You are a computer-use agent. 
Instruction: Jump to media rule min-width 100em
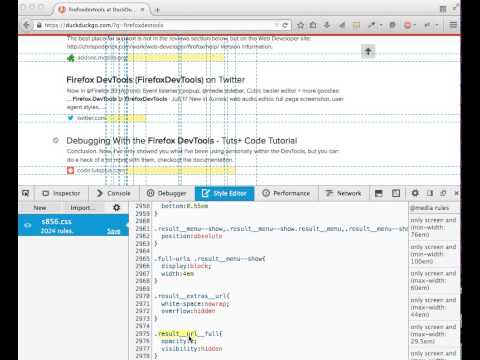pos(433,254)
